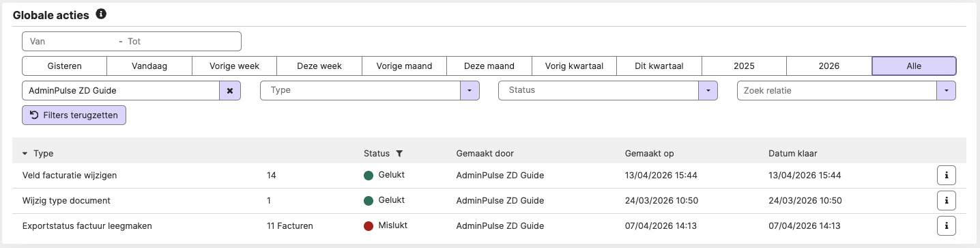The height and width of the screenshot is (248, 980).
Task: Select the Gisteren date range
Action: (x=65, y=66)
